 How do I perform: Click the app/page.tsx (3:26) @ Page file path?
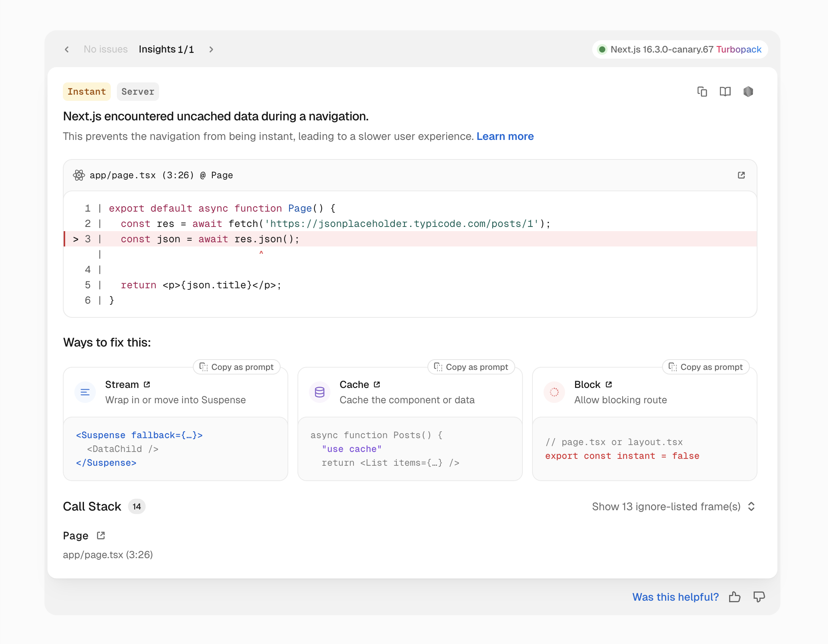(x=161, y=175)
